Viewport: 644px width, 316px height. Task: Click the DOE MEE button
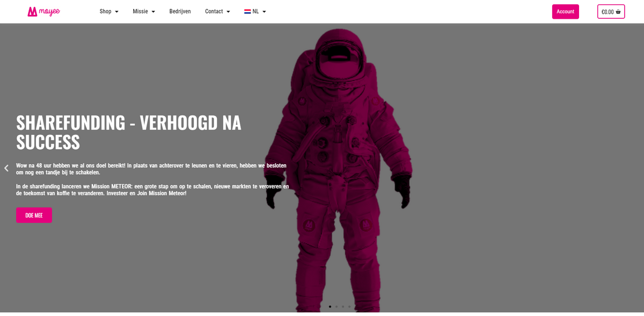point(34,215)
